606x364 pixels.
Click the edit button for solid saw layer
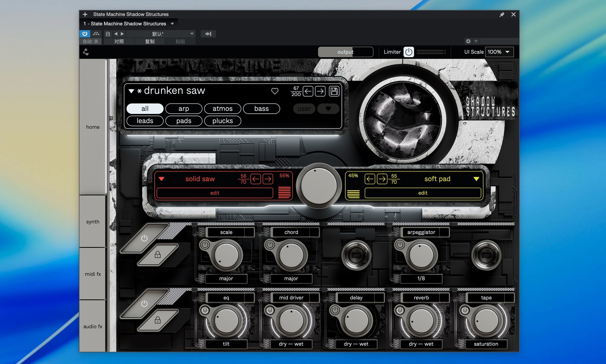(x=215, y=193)
